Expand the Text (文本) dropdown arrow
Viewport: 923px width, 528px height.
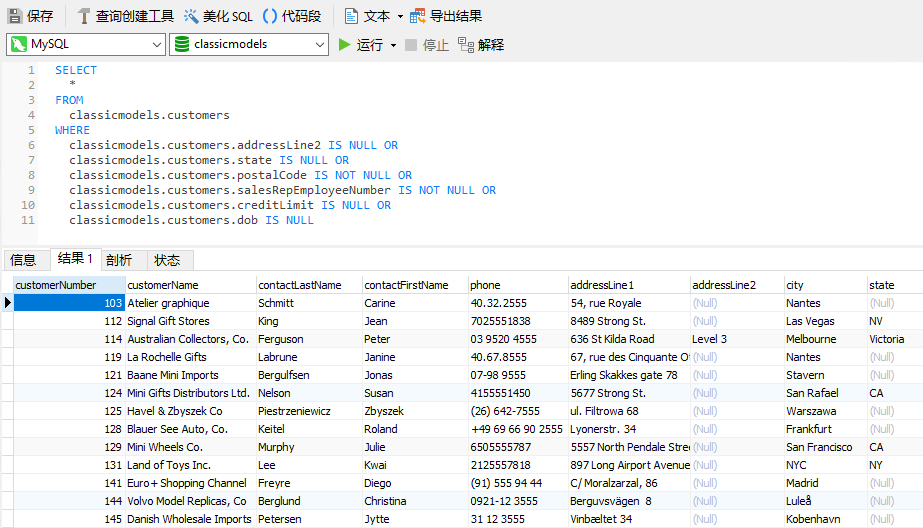click(400, 16)
